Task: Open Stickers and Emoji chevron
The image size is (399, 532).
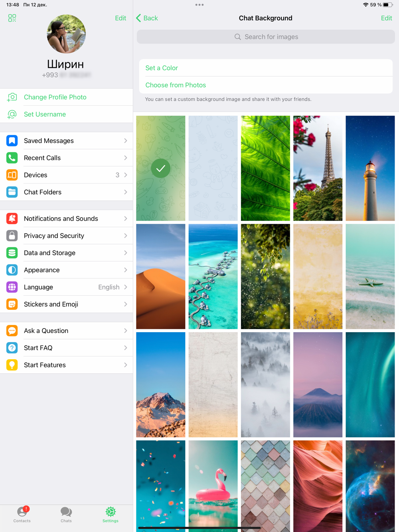Action: click(126, 304)
